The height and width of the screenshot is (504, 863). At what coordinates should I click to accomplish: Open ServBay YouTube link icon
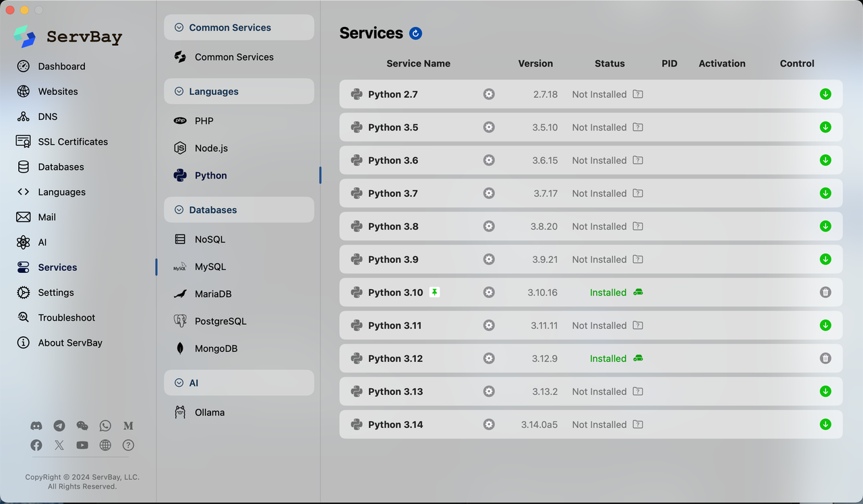82,445
